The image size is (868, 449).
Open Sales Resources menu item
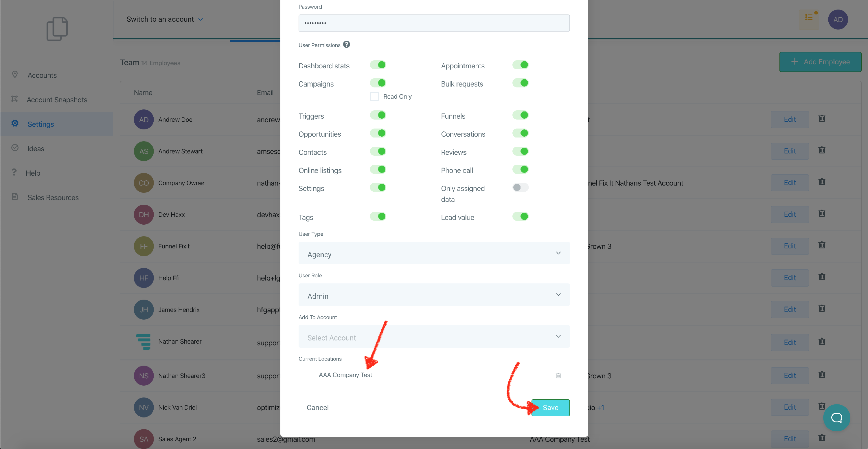[x=53, y=197]
